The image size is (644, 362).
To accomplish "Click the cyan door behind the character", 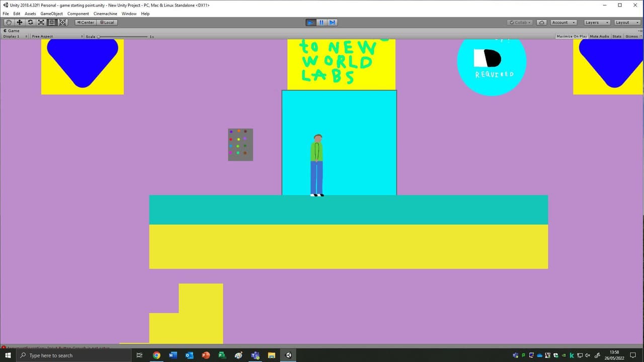I will click(x=339, y=143).
